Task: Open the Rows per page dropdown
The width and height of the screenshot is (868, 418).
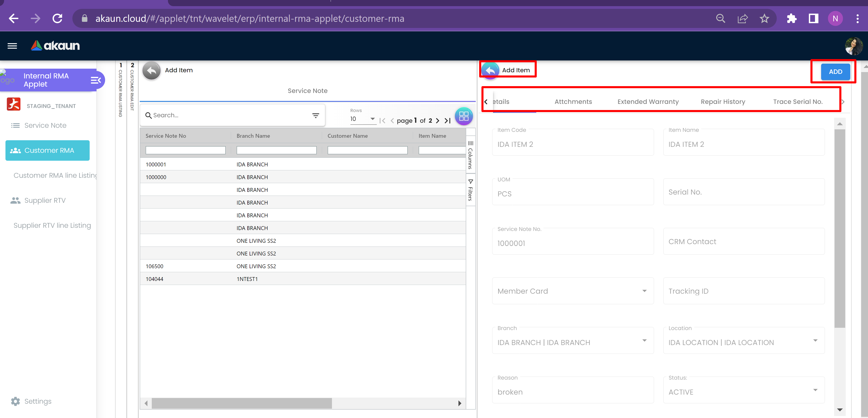Action: coord(363,119)
